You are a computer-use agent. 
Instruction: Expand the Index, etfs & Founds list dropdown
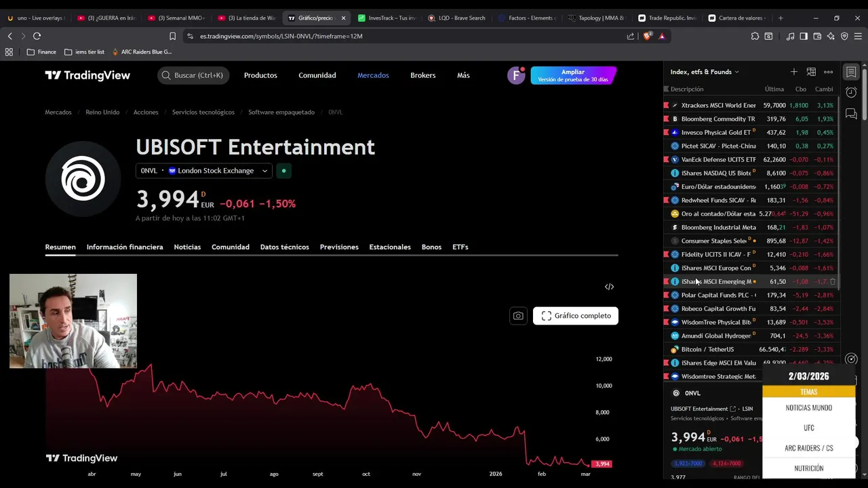705,72
